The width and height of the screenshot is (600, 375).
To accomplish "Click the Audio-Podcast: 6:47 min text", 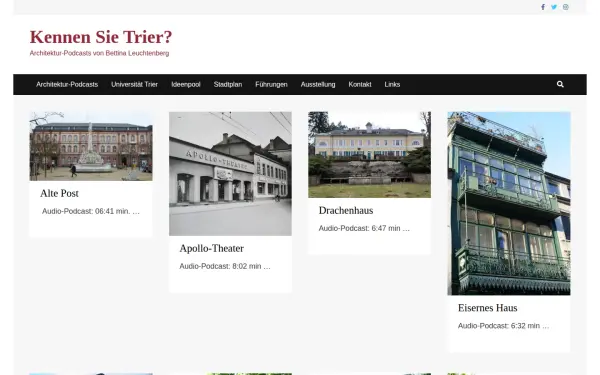I will point(364,228).
